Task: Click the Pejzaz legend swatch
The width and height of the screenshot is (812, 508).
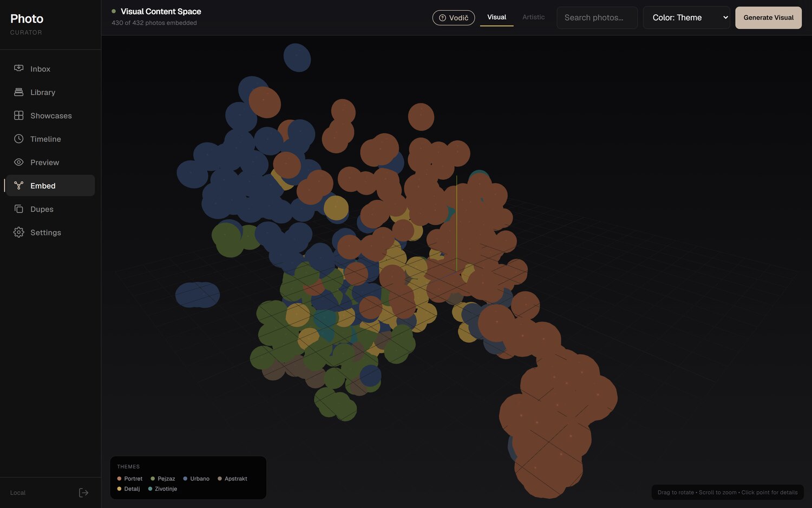Action: pyautogui.click(x=153, y=479)
